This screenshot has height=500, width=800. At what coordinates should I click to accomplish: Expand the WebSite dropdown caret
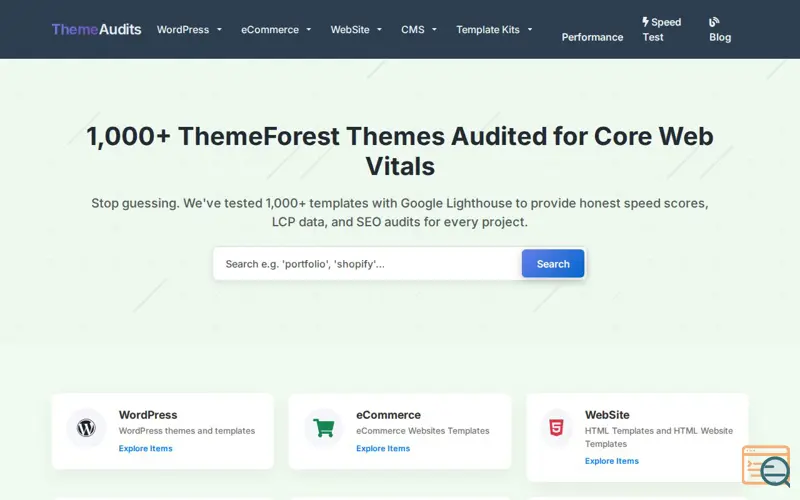379,30
